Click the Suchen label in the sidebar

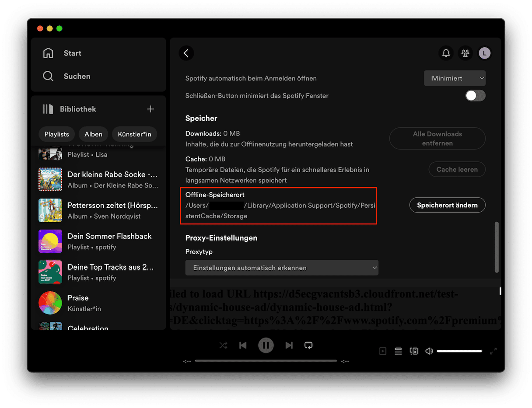click(77, 76)
